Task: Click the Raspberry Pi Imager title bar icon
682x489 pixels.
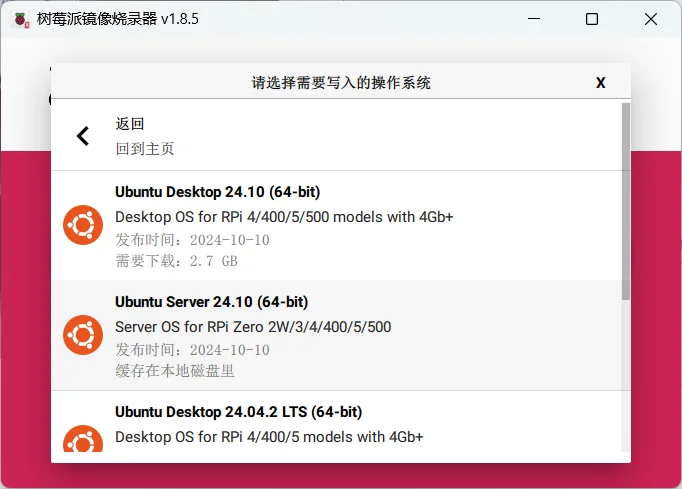Action: pos(21,20)
